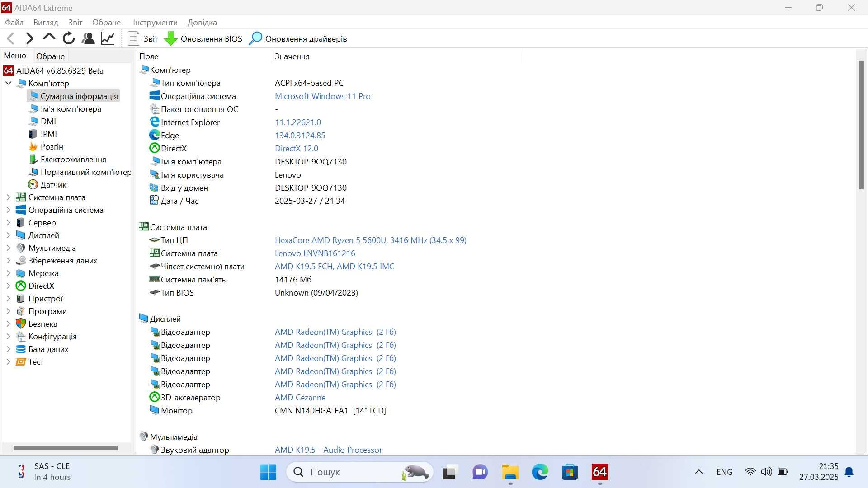This screenshot has height=488, width=868.
Task: Click the vertical scrollbar of details pane
Action: click(x=861, y=125)
